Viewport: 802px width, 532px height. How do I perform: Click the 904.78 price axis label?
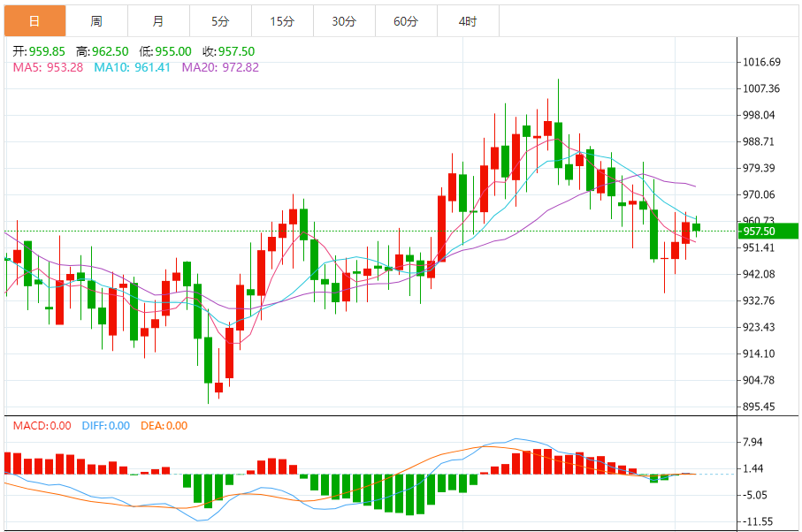pos(759,380)
